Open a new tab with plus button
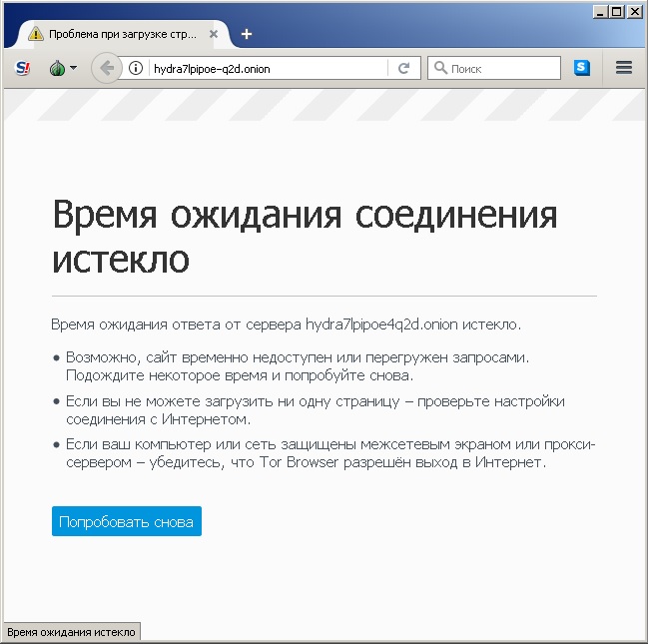Image resolution: width=648 pixels, height=644 pixels. (247, 33)
